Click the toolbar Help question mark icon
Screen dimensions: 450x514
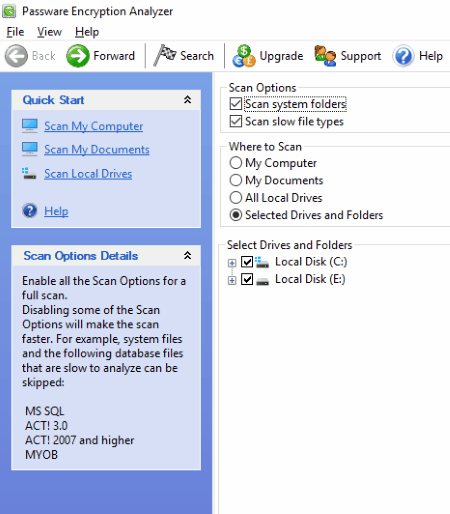point(403,56)
